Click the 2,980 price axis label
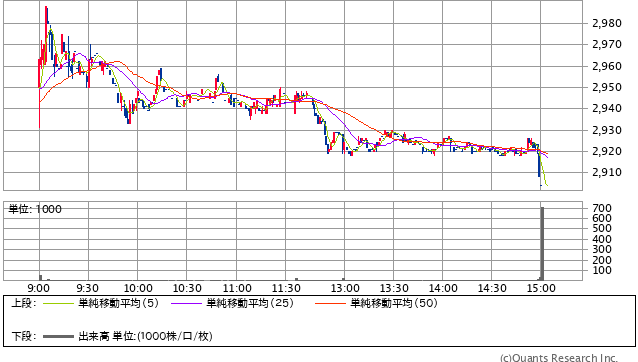 tap(607, 23)
